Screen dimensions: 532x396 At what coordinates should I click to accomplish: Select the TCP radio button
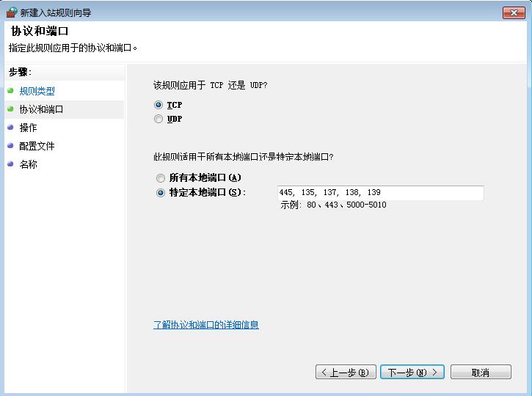pyautogui.click(x=158, y=105)
